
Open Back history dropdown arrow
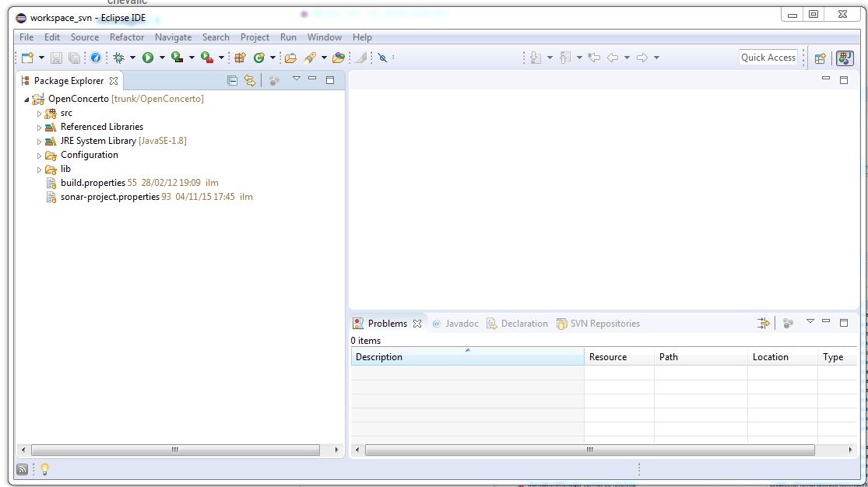click(627, 58)
